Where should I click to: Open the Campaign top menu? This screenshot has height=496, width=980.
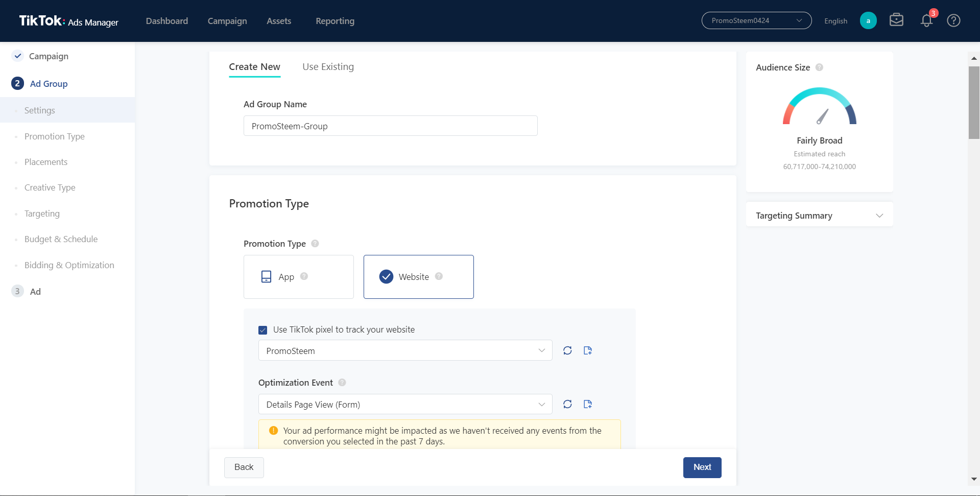click(227, 21)
